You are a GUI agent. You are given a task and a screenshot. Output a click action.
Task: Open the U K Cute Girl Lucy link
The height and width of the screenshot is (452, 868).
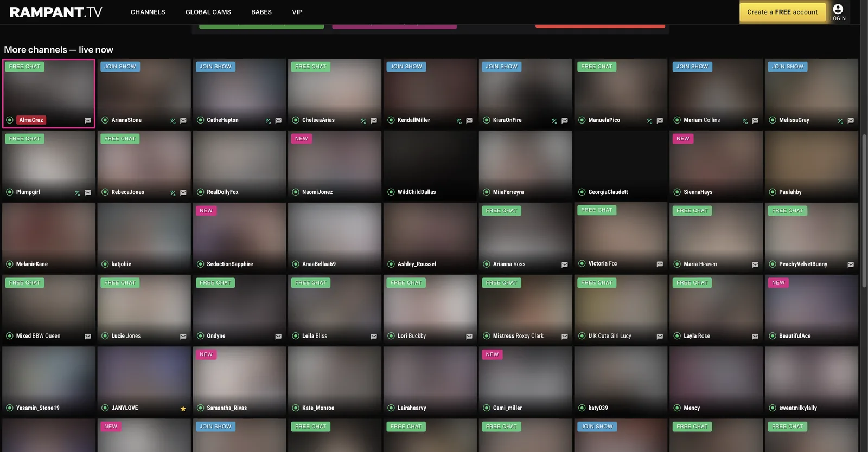tap(610, 336)
